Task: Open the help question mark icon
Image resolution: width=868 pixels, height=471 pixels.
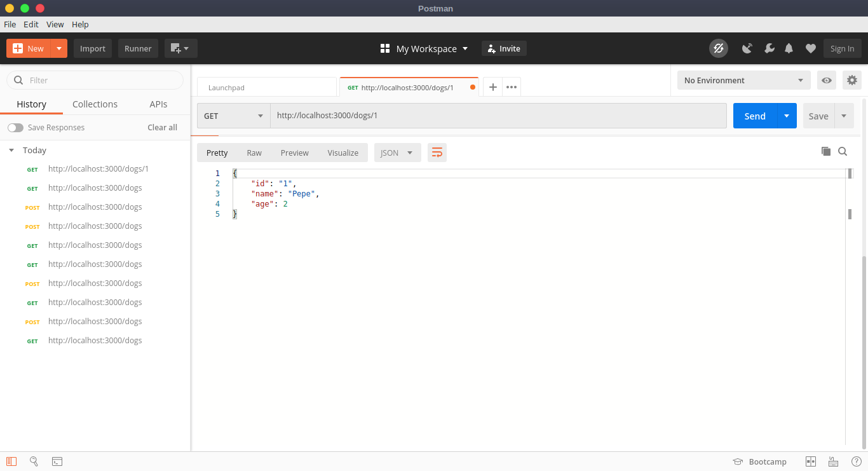Action: point(856,462)
